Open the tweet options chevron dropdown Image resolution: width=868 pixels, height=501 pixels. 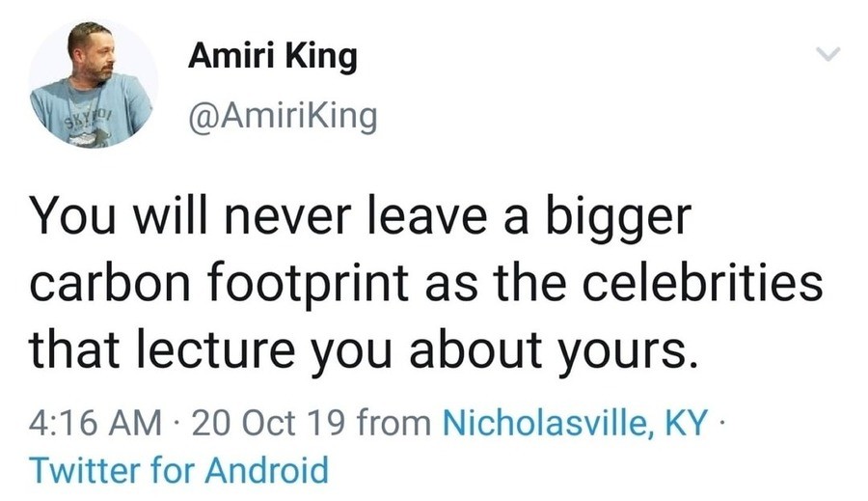click(x=827, y=55)
